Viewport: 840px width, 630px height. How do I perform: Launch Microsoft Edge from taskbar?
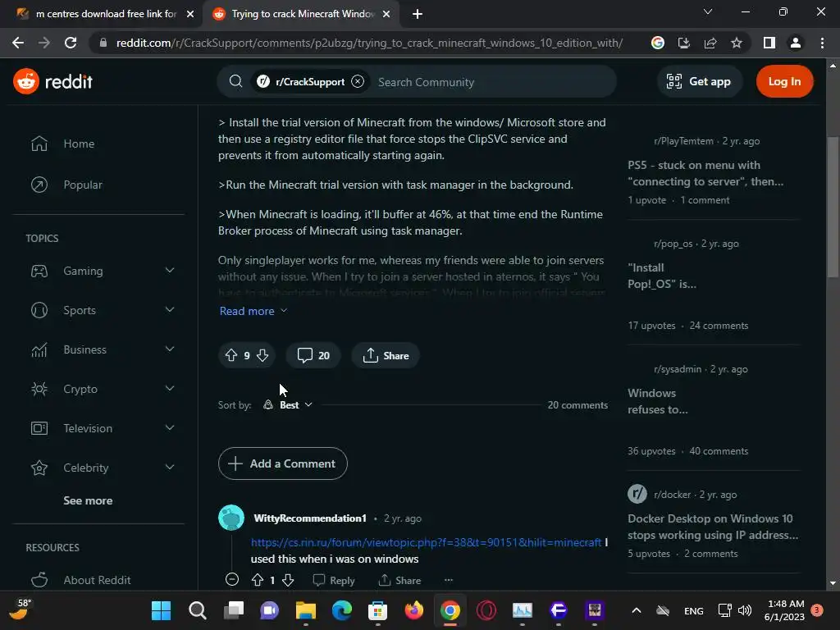click(x=342, y=610)
